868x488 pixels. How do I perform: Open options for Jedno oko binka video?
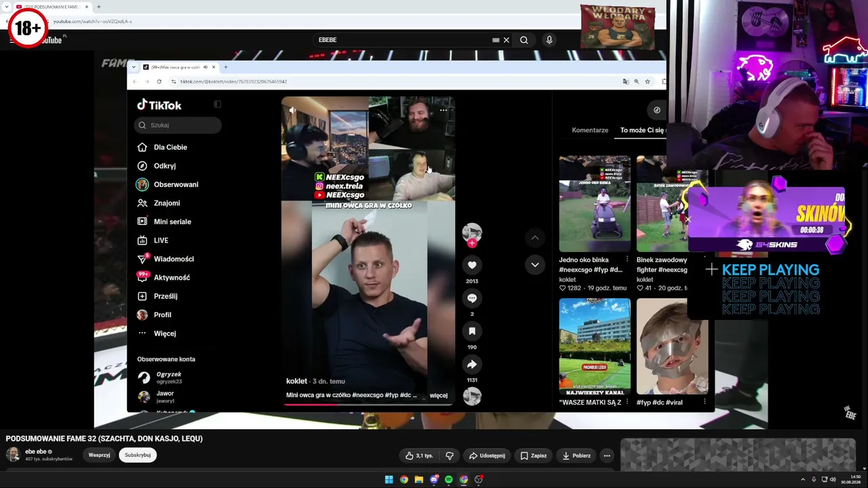[627, 260]
